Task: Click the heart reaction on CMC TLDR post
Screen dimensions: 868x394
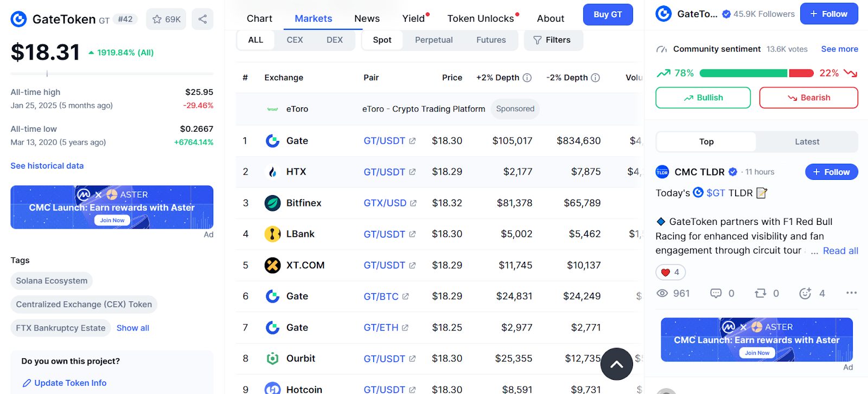Action: coord(671,272)
